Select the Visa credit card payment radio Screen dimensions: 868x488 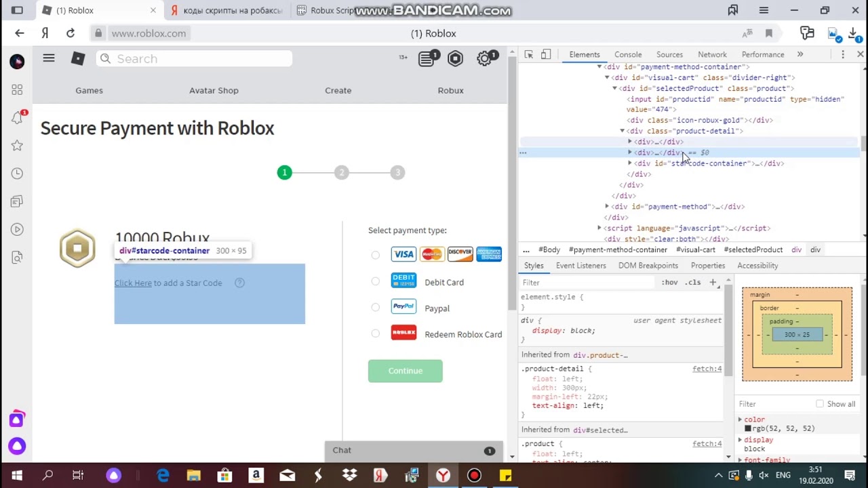click(376, 255)
